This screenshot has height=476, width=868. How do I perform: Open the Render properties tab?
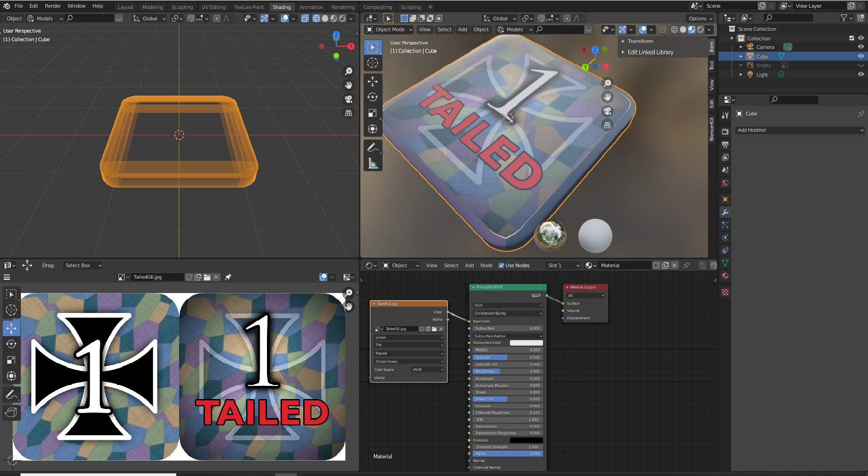pos(725,132)
